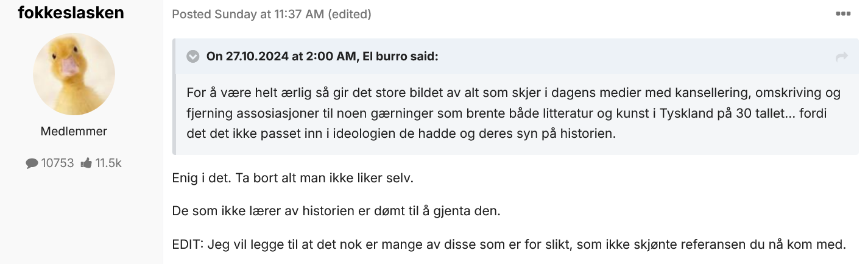Viewport: 868px width, 264px height.
Task: Click the yellow duckling avatar picture
Action: pos(74,74)
